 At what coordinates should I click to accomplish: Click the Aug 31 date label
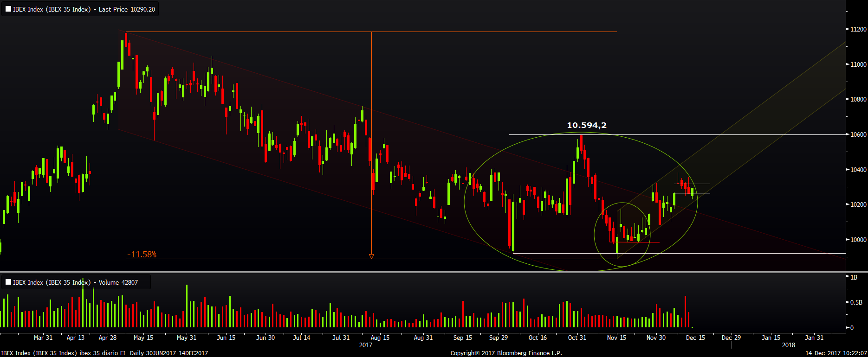pyautogui.click(x=423, y=338)
